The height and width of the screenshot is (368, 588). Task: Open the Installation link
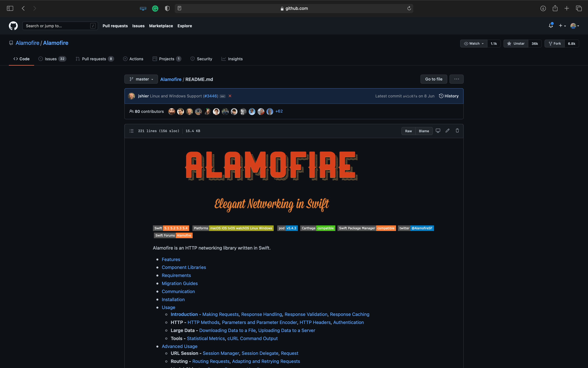tap(173, 299)
